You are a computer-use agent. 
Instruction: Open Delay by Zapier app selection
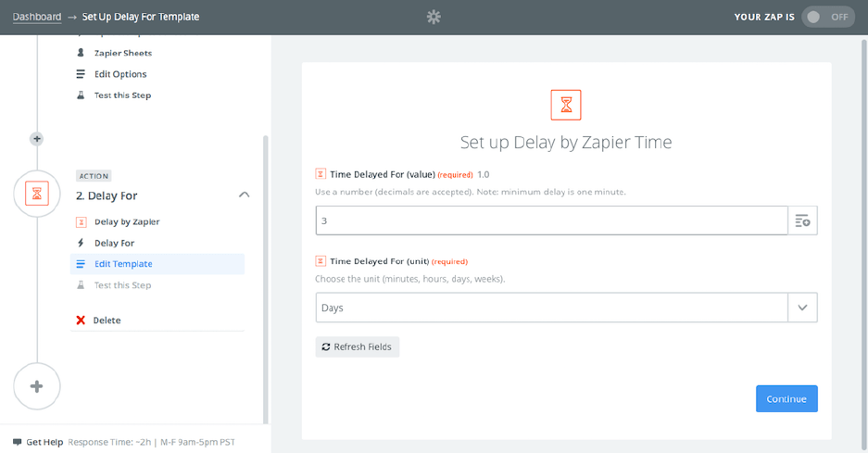127,222
